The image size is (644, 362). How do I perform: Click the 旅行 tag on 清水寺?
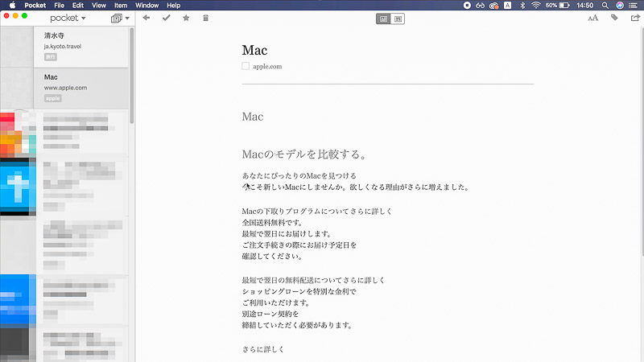point(51,57)
